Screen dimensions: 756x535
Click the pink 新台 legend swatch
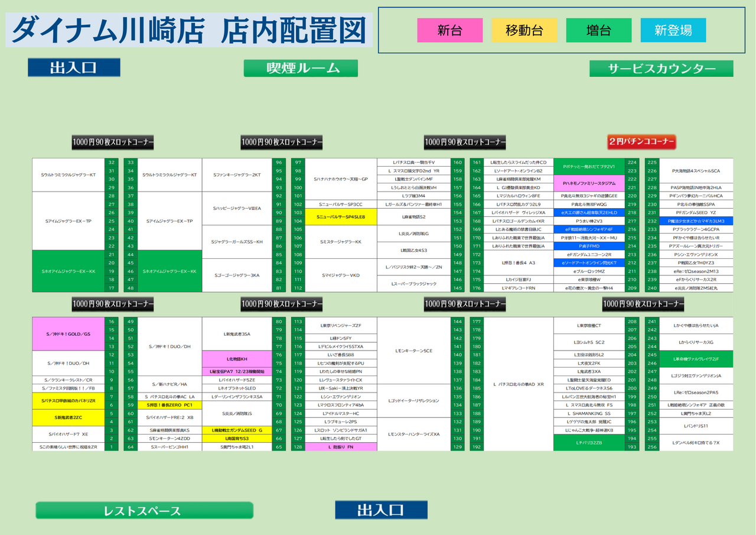click(x=449, y=30)
